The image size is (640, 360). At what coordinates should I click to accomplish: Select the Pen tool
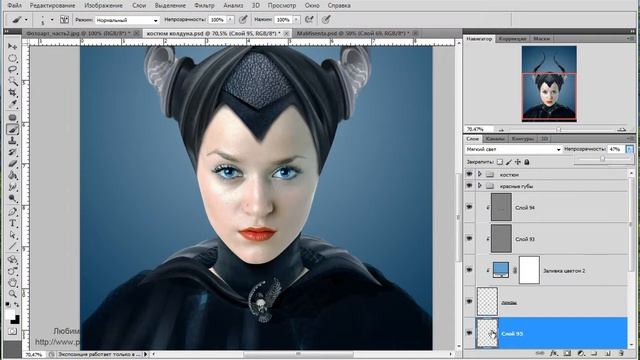point(13,212)
